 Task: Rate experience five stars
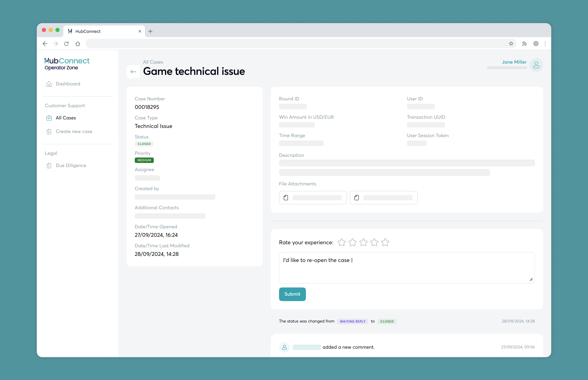(385, 242)
